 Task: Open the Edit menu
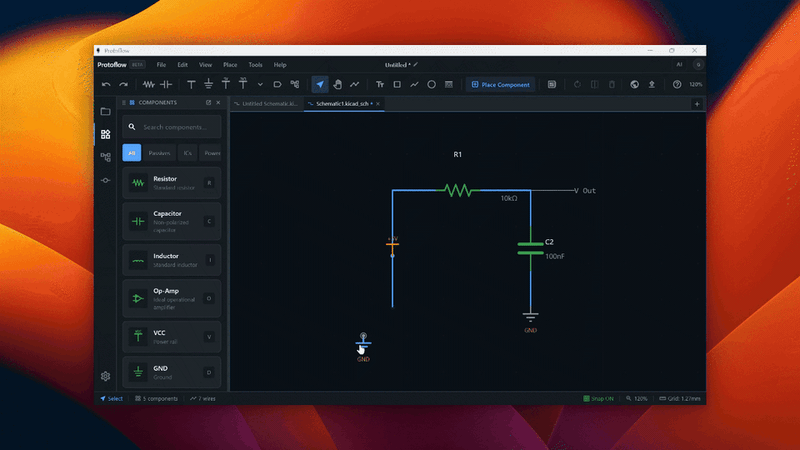(x=183, y=65)
